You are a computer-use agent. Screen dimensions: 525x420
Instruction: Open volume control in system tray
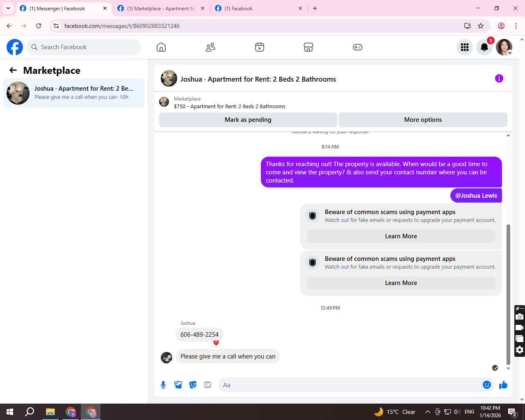457,412
